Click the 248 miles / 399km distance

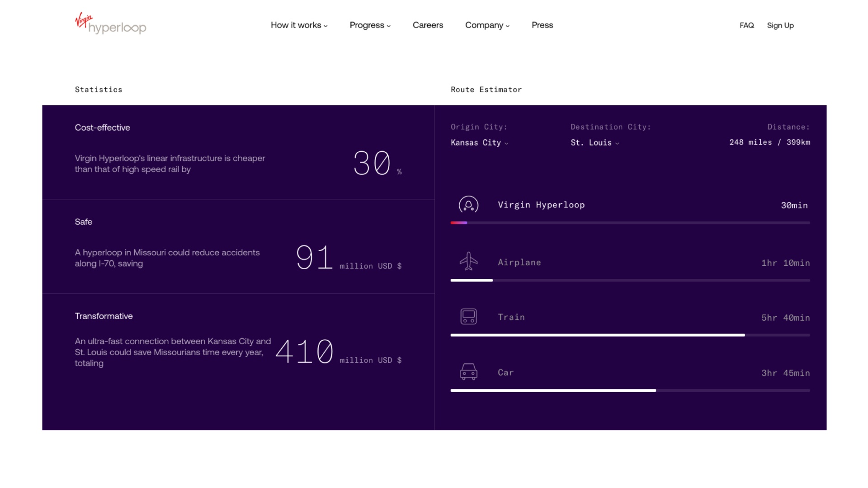[769, 142]
